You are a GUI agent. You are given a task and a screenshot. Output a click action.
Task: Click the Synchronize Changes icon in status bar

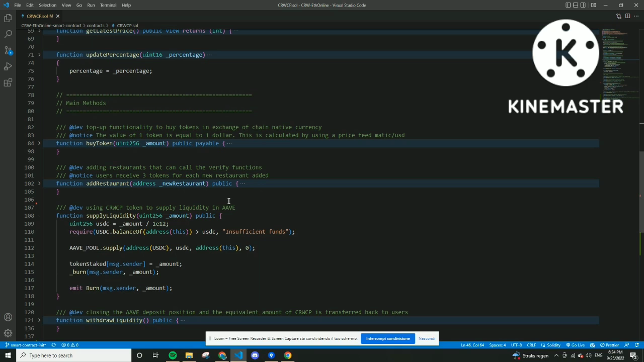(53, 345)
